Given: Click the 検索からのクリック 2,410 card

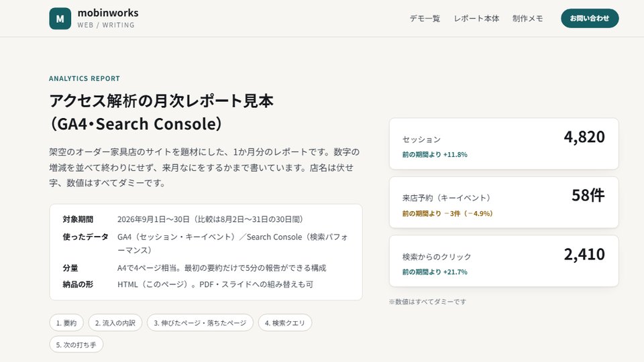Looking at the screenshot, I should click(504, 261).
